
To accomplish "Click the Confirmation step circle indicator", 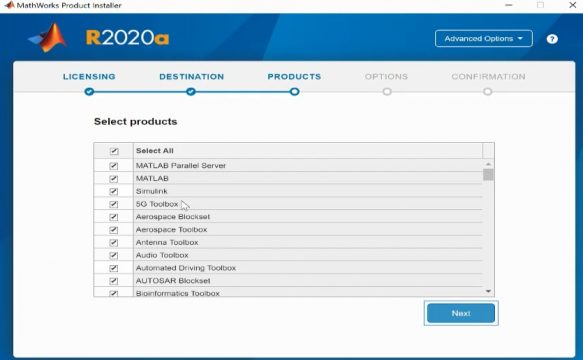I will 487,91.
